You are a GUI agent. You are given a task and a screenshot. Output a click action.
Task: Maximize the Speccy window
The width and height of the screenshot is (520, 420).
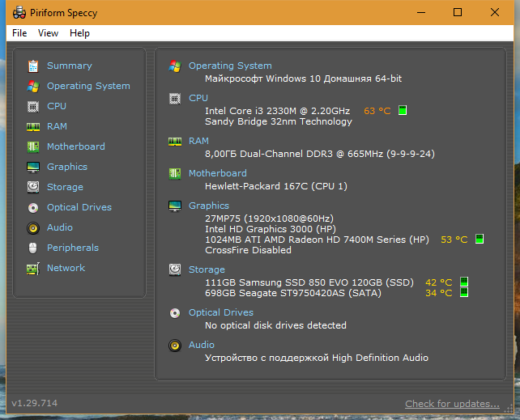458,13
